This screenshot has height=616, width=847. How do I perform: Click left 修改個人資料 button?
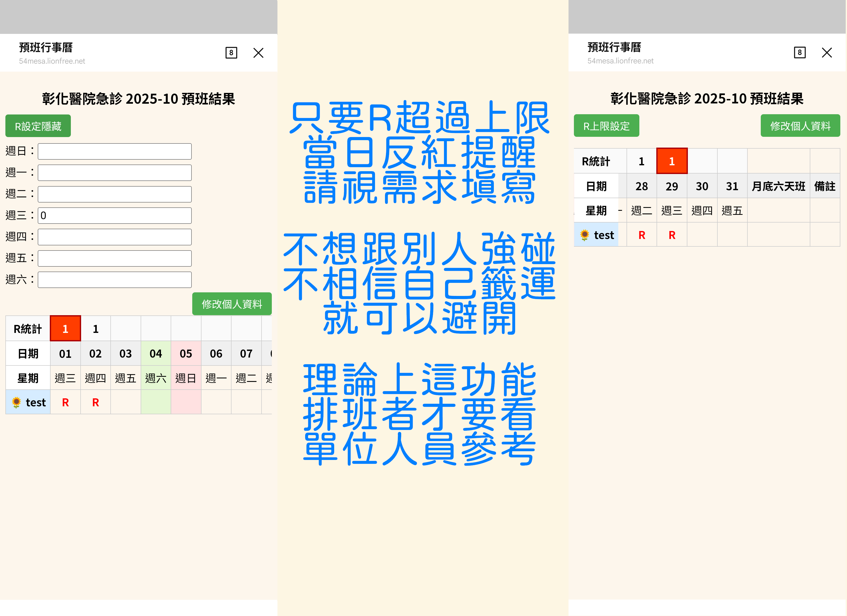(232, 304)
